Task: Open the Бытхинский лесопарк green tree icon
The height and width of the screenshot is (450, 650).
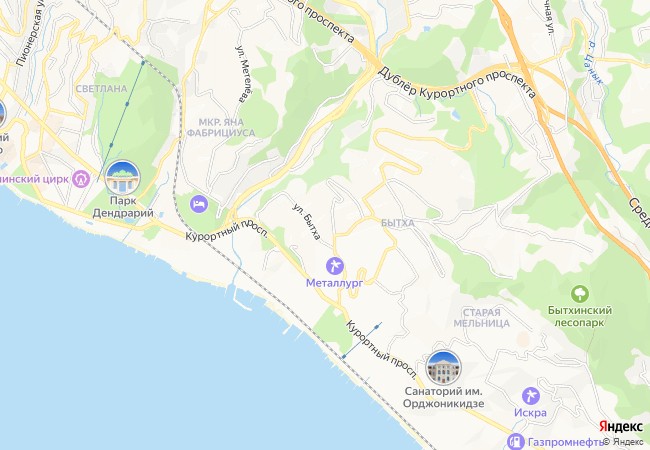Action: coord(580,294)
